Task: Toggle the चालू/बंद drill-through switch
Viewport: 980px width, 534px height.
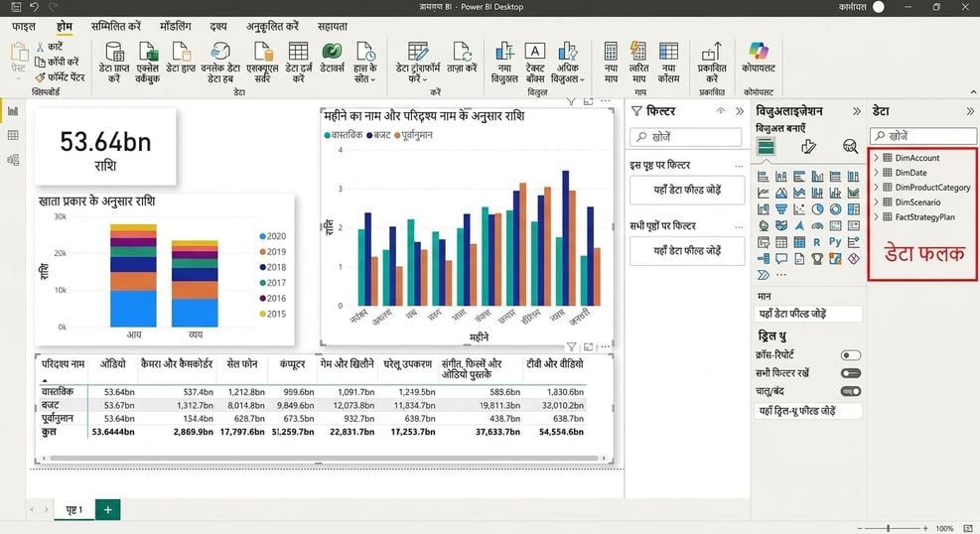Action: 851,391
